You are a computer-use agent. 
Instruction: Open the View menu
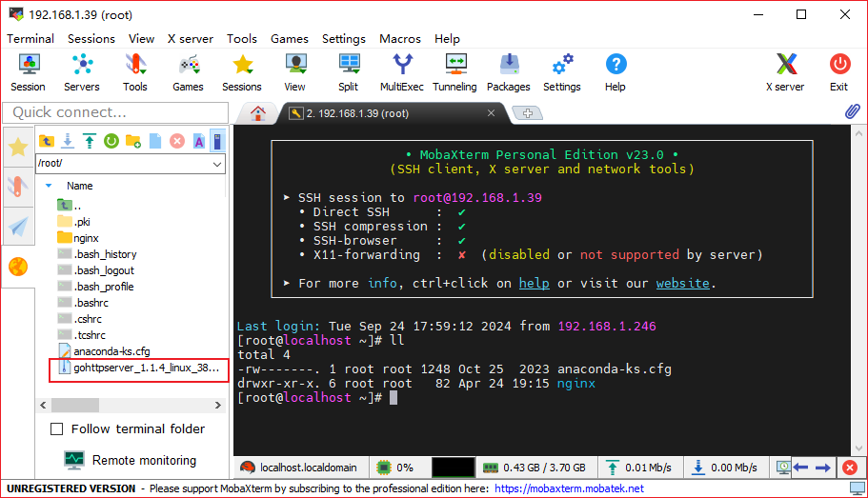[x=142, y=39]
